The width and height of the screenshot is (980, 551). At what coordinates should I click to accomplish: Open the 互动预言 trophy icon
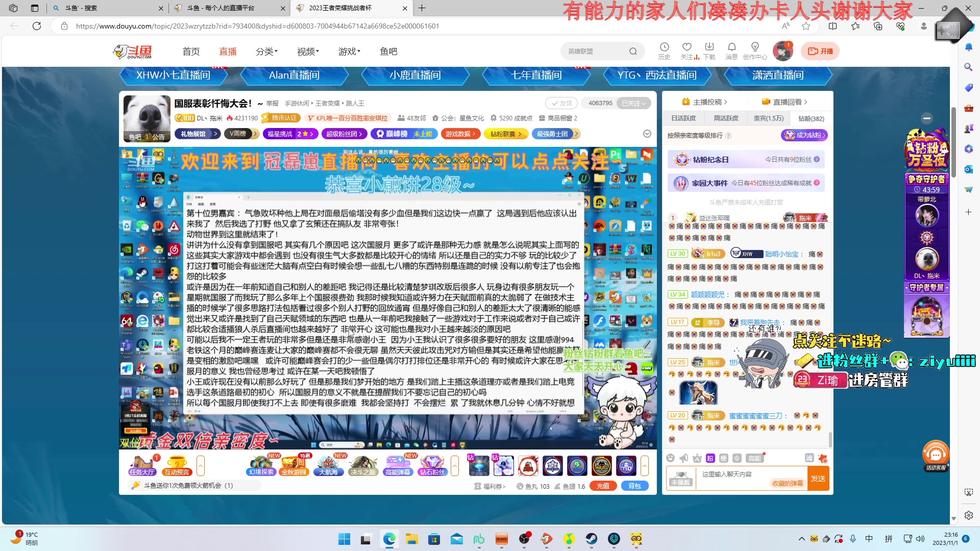(x=177, y=465)
